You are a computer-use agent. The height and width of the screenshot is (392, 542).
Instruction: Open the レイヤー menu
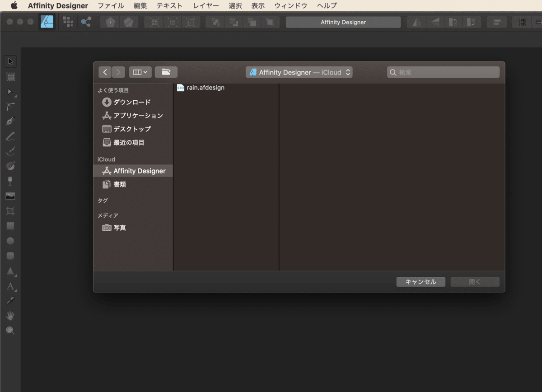(x=206, y=5)
